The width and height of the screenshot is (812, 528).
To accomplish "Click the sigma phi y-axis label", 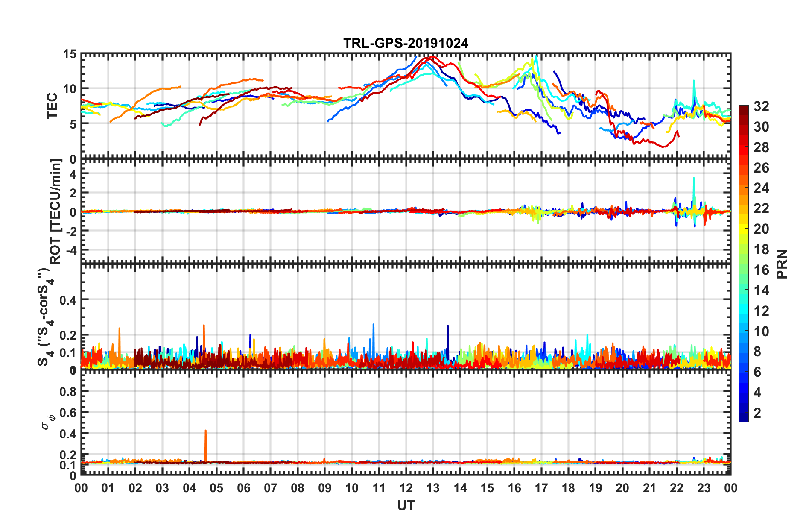I will click(x=48, y=422).
